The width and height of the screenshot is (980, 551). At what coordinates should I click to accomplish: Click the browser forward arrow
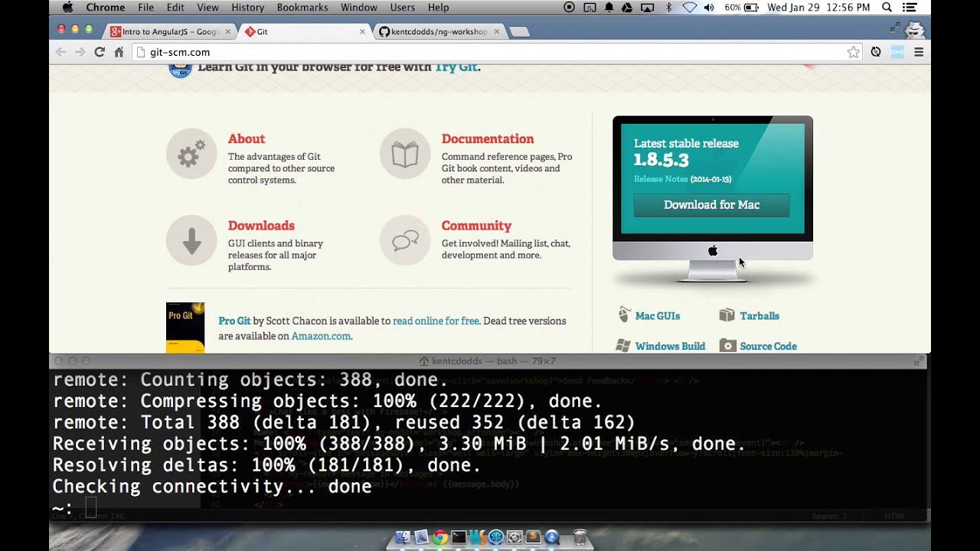[x=80, y=52]
